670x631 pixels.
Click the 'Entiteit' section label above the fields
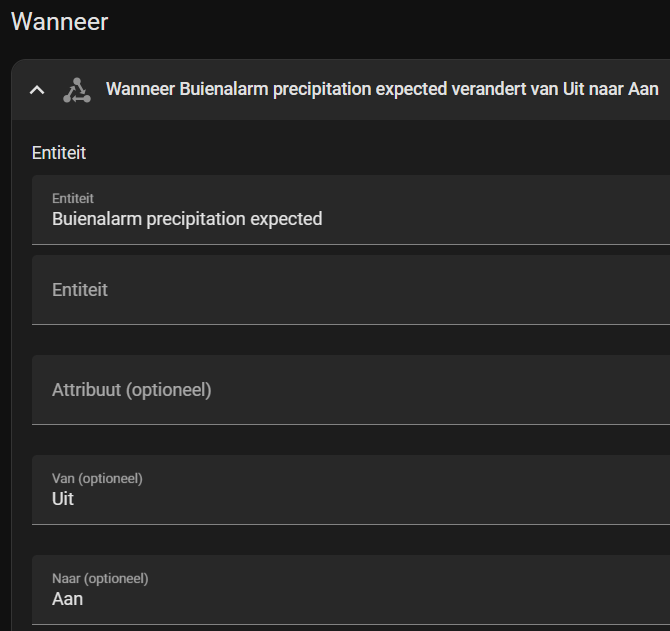(59, 153)
